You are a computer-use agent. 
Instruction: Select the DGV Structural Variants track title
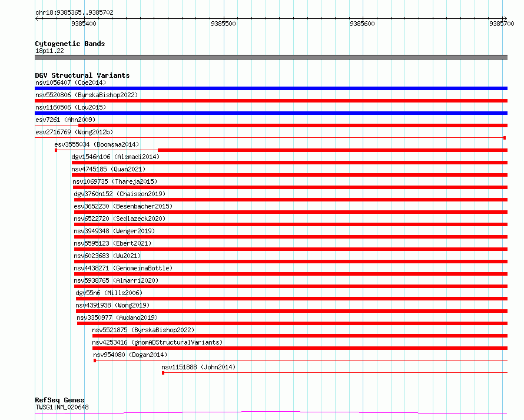[82, 75]
